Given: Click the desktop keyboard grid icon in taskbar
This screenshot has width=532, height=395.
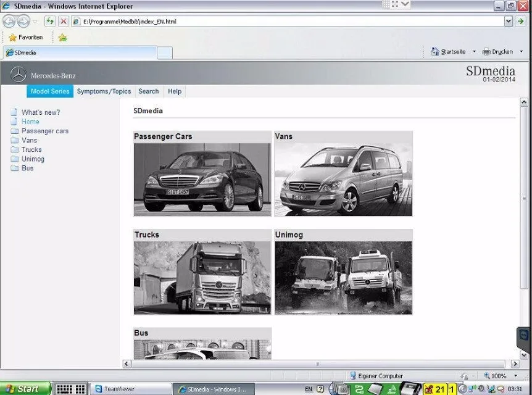Looking at the screenshot, I should tap(70, 389).
